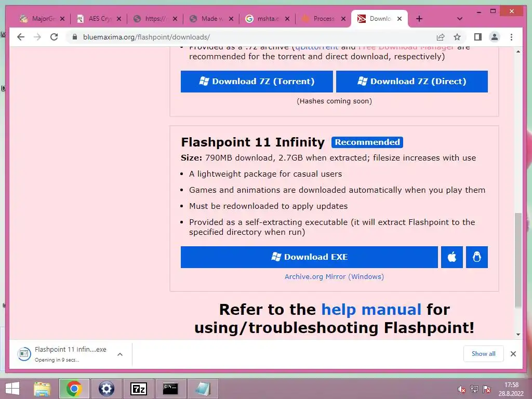Click the taskbar clock showing 17:58
532x399 pixels.
click(x=511, y=389)
